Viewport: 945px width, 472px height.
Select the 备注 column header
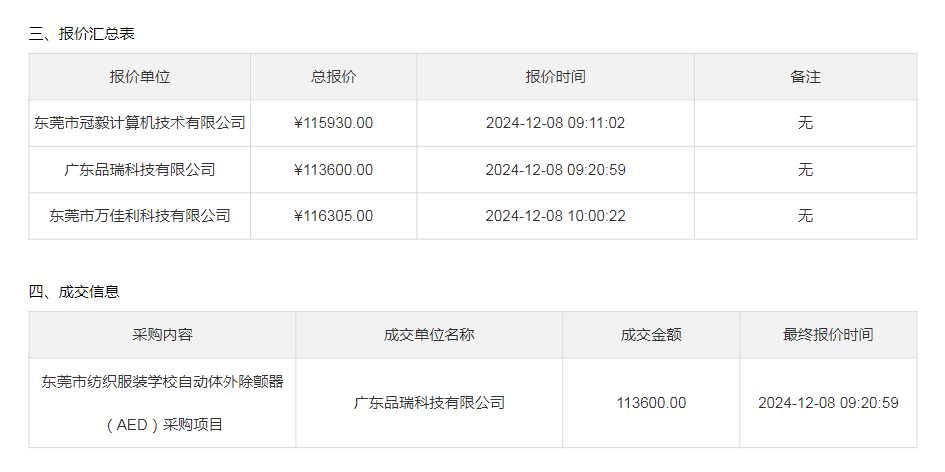click(805, 77)
